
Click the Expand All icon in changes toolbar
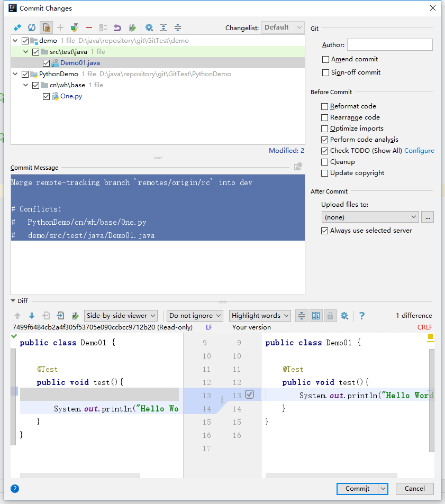[164, 28]
